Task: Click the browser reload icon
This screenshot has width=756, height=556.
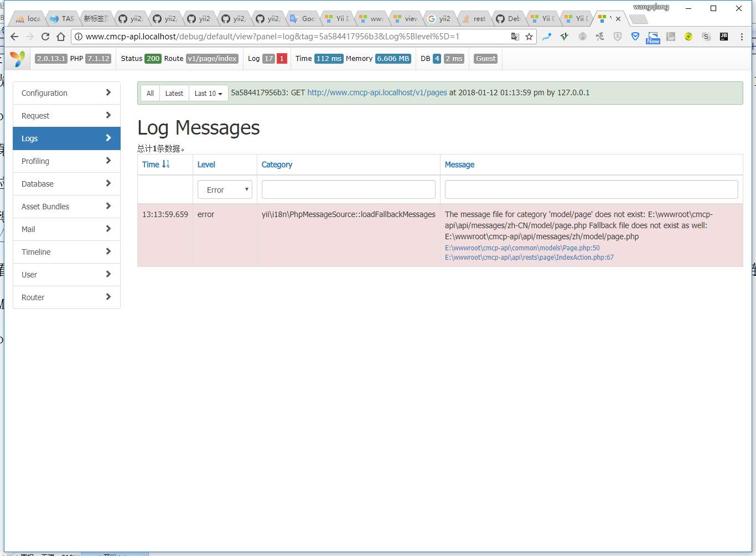Action: click(x=45, y=37)
